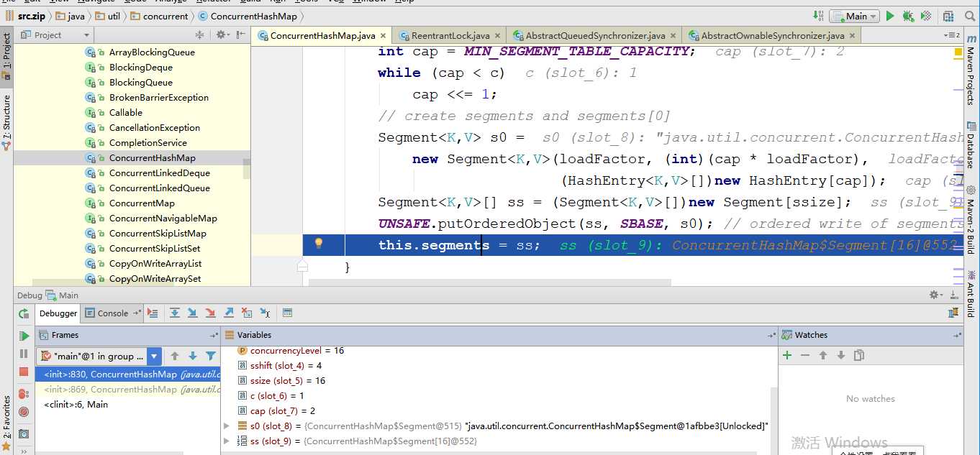Click the util breadcrumb in navigation bar
Image resolution: width=980 pixels, height=455 pixels.
[x=108, y=16]
